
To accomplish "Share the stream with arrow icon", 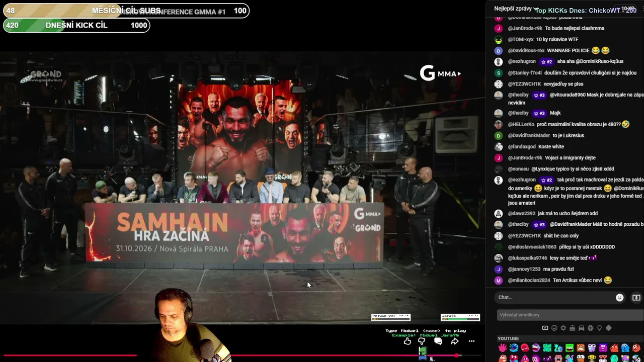I will (455, 341).
